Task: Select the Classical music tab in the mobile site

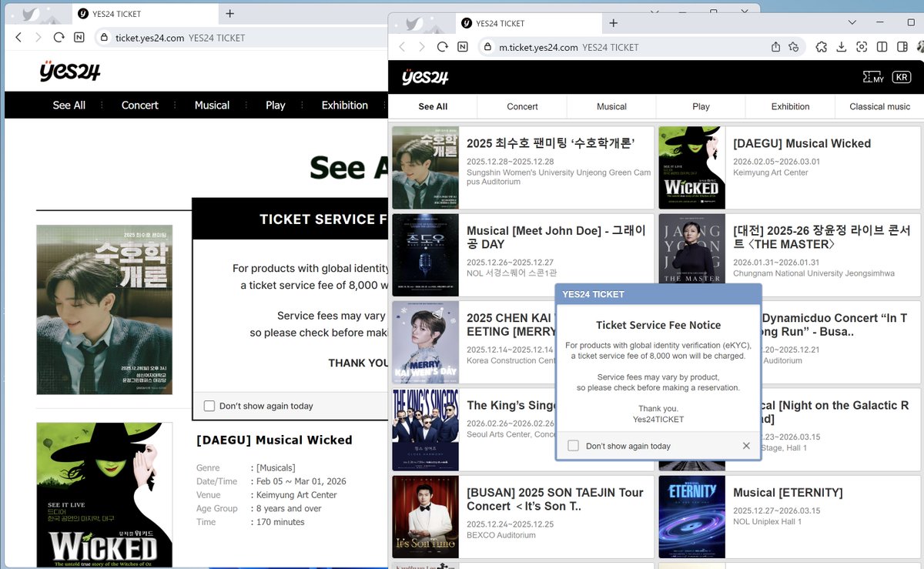Action: [879, 106]
